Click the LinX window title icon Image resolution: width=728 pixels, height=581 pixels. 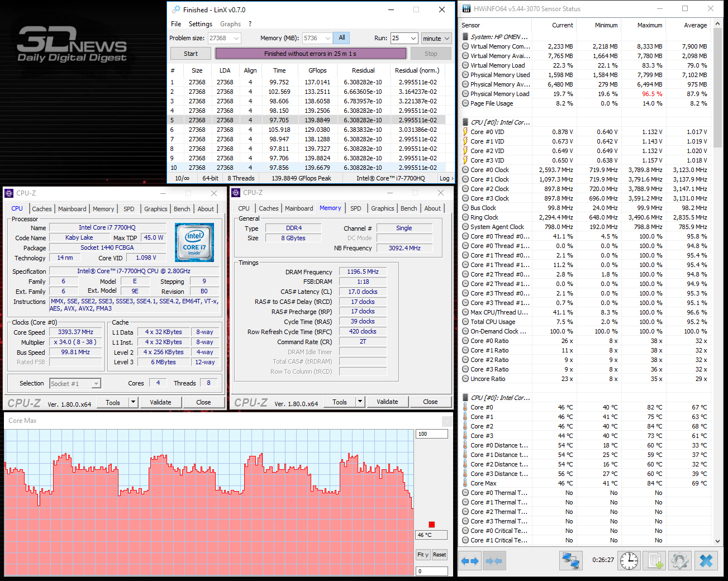[176, 9]
